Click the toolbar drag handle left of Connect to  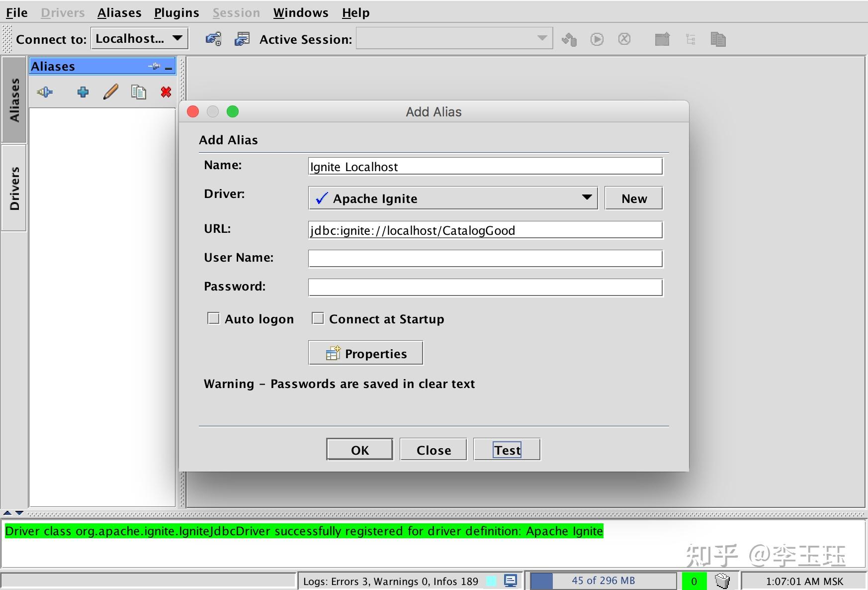point(7,39)
